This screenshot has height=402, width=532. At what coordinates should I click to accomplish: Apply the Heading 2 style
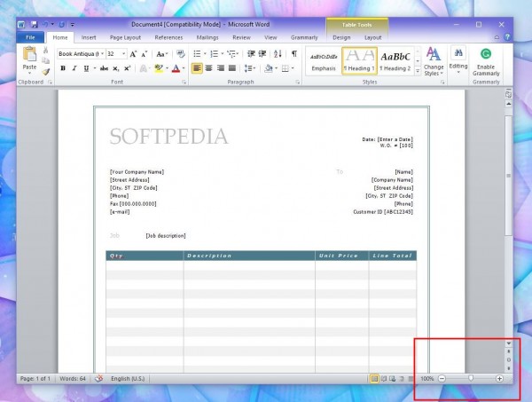(395, 60)
